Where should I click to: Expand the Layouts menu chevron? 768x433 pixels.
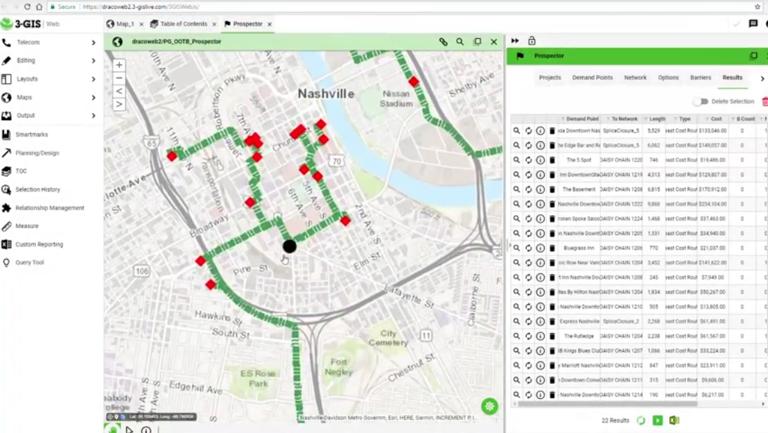pos(93,79)
